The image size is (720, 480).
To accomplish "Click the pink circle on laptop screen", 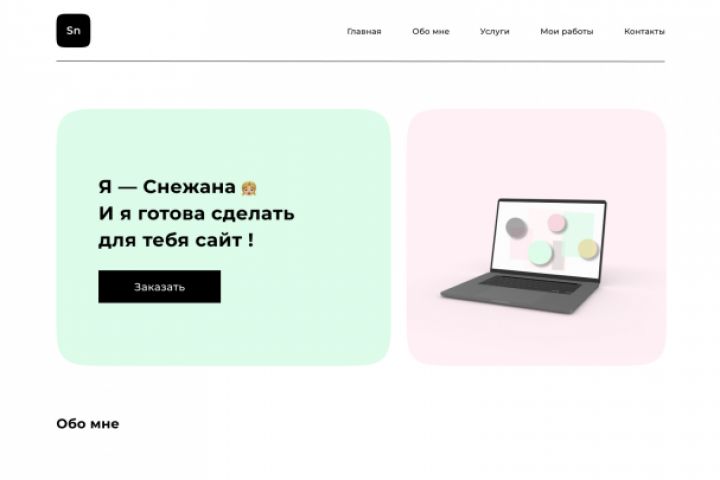I will click(x=557, y=223).
